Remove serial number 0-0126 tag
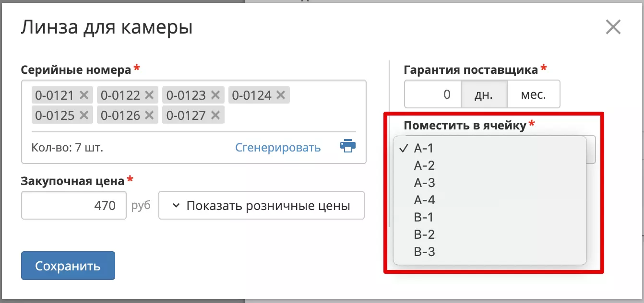This screenshot has height=303, width=644. 149,116
